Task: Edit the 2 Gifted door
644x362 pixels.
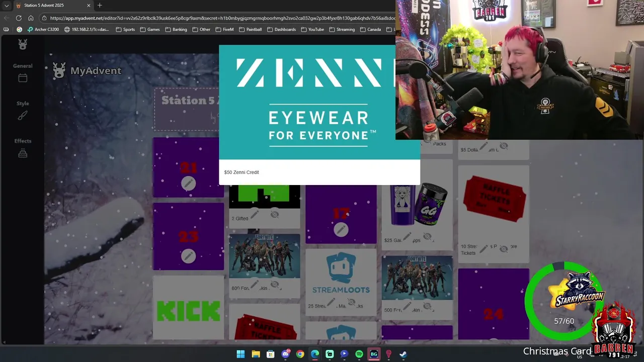Action: coord(255,215)
